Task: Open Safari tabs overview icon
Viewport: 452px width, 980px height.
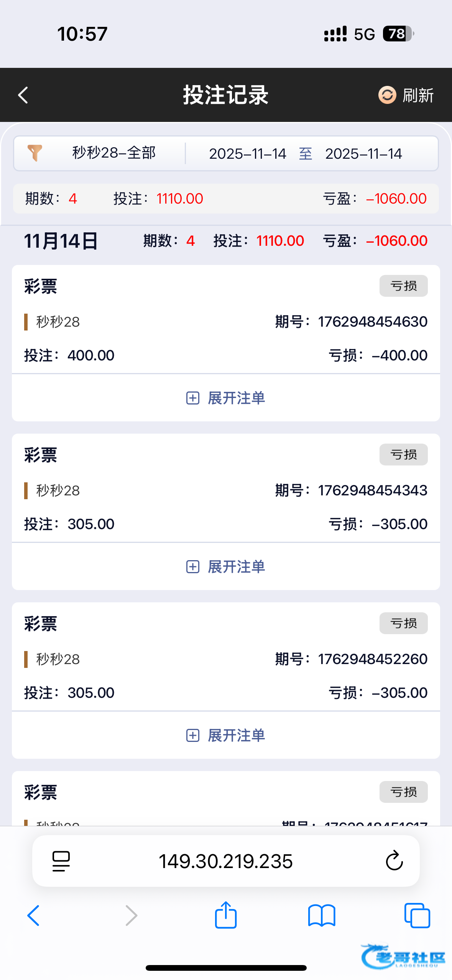Action: click(417, 916)
